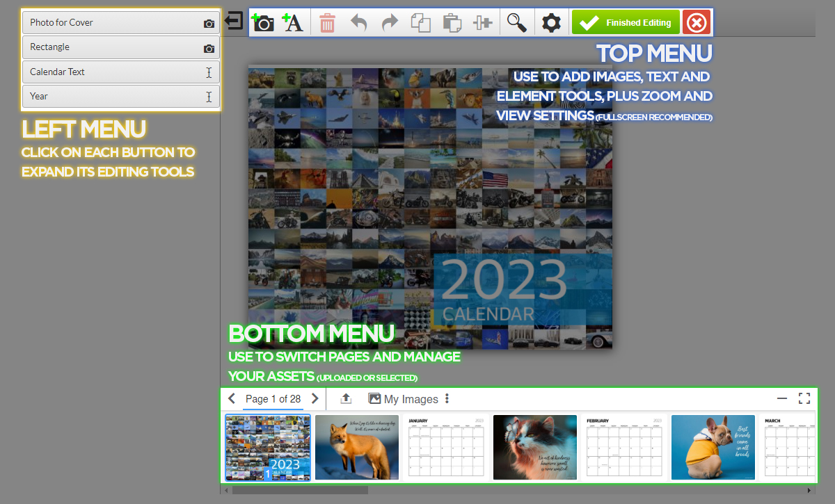835x504 pixels.
Task: Open My Images options menu
Action: [x=447, y=399]
